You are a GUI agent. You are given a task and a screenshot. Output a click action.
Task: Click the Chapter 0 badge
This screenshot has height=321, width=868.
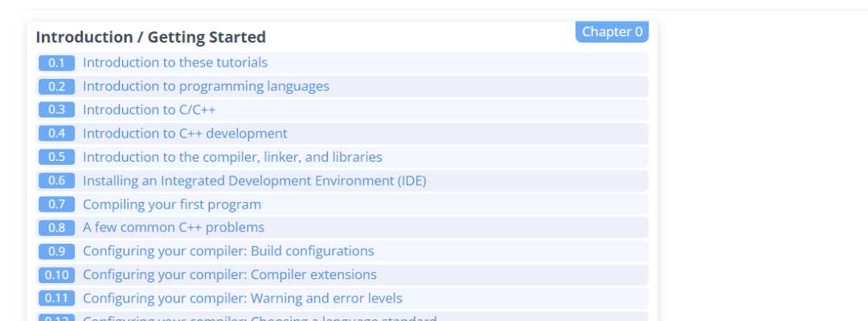[612, 31]
